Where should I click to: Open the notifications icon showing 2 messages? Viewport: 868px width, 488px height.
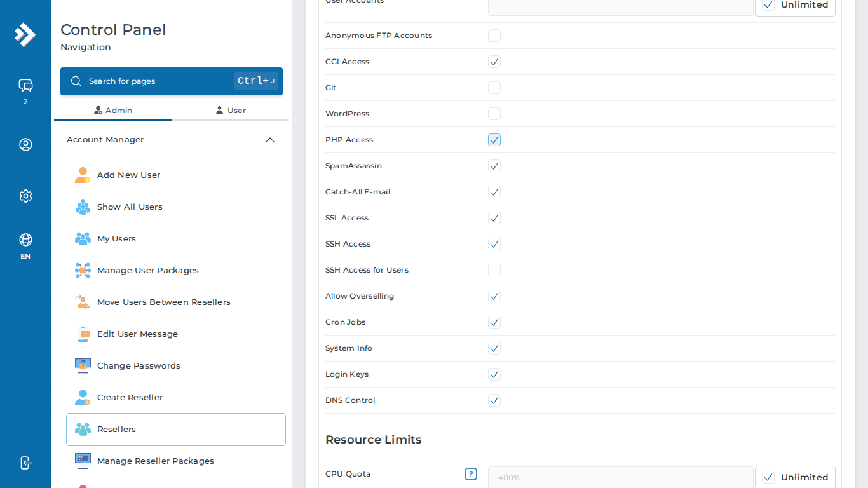click(25, 85)
